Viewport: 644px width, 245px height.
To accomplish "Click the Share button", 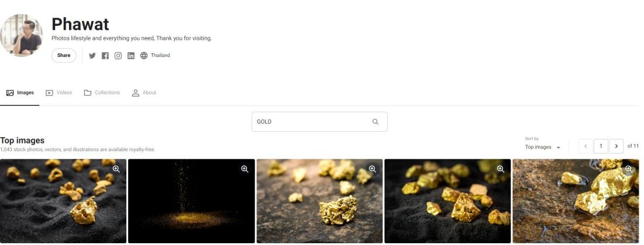I will [64, 56].
